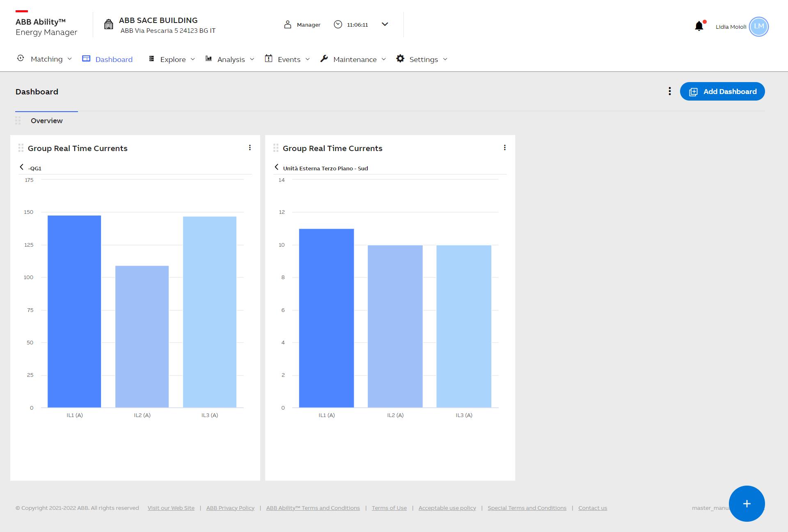Click the building site icon

(108, 25)
